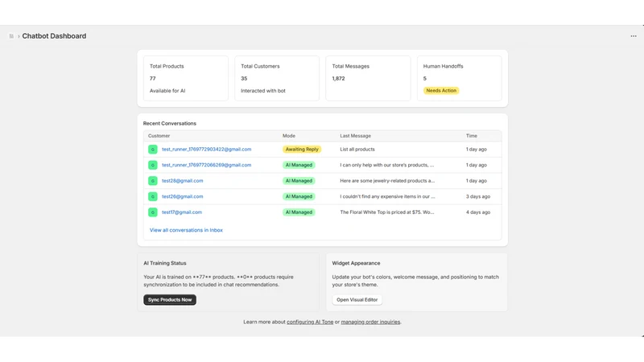Click the Needs Action badge

point(441,90)
